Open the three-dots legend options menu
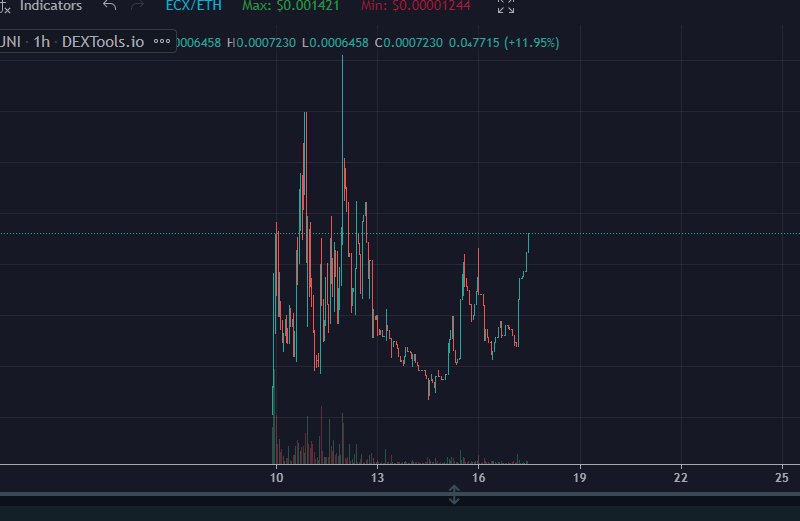The width and height of the screenshot is (800, 521). pos(162,41)
